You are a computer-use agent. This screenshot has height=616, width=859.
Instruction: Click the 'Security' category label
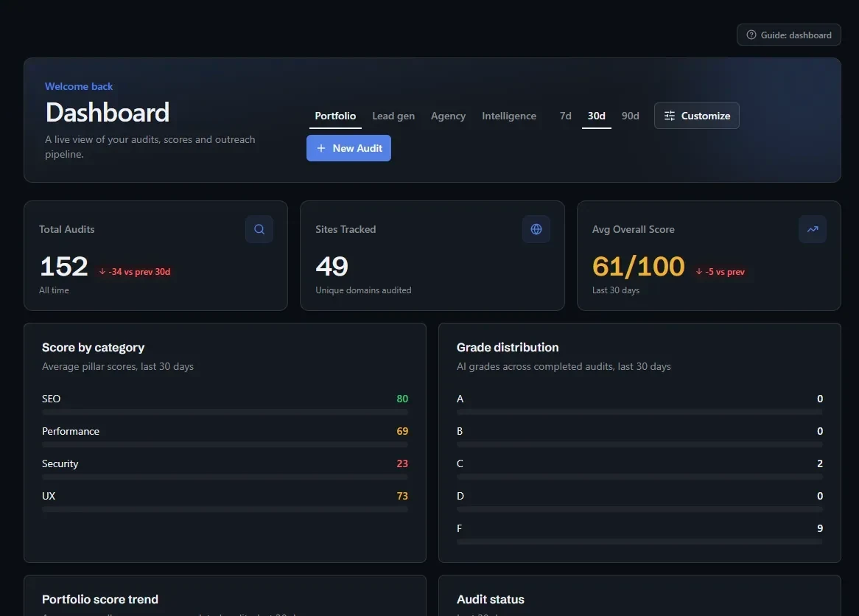(60, 463)
